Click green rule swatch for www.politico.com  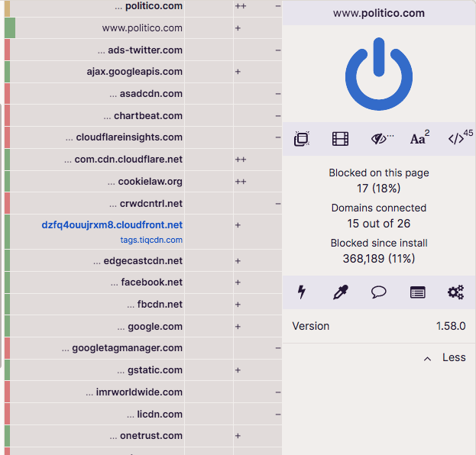[10, 28]
